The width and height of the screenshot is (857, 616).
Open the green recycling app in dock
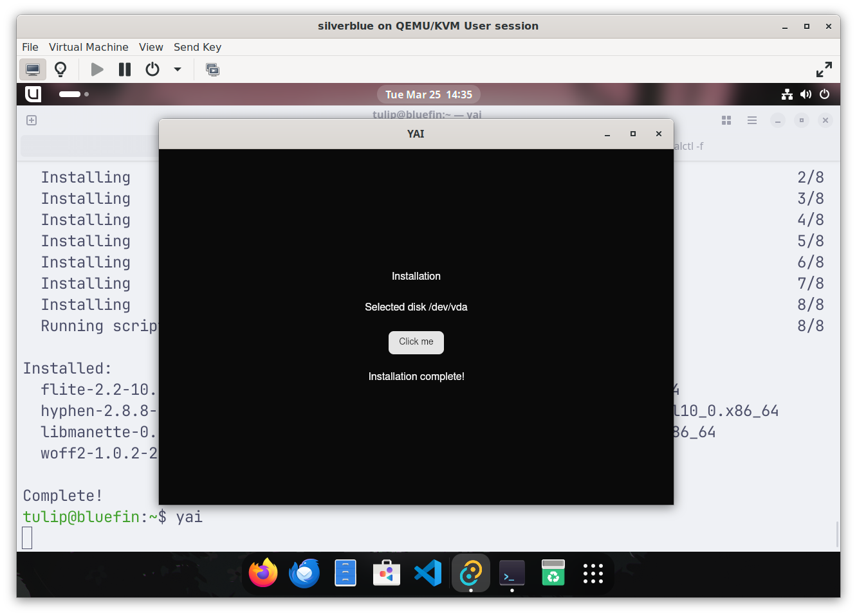coord(553,573)
